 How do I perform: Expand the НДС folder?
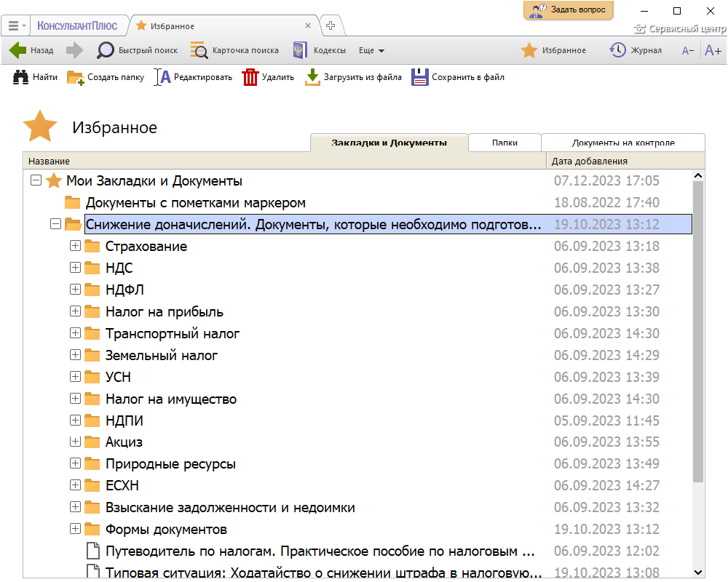(75, 268)
